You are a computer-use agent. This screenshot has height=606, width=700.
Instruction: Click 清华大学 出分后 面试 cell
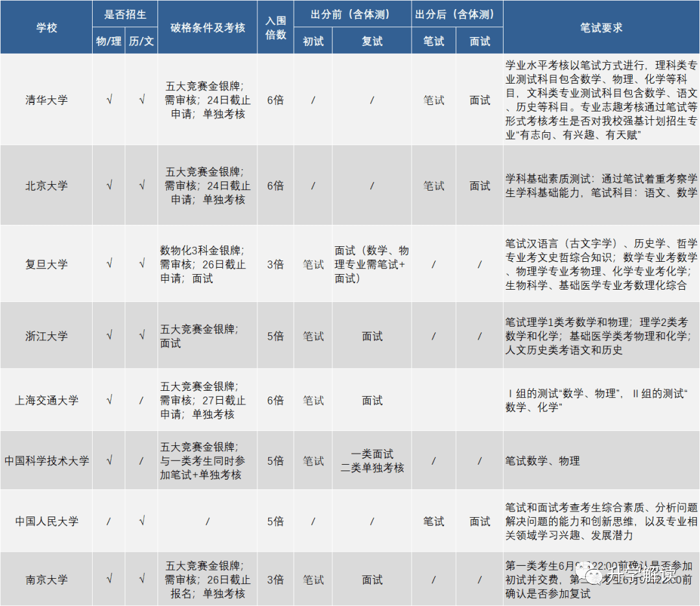(x=480, y=100)
